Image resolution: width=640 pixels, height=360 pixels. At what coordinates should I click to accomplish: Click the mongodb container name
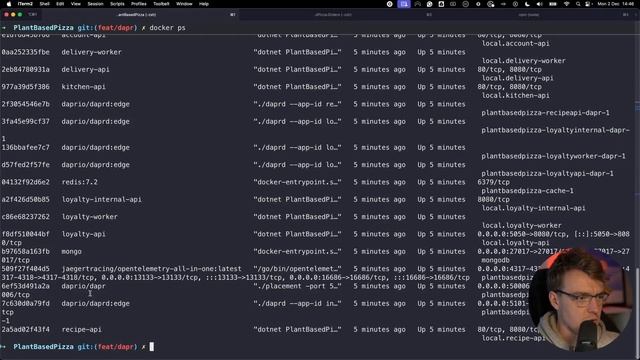pos(496,260)
